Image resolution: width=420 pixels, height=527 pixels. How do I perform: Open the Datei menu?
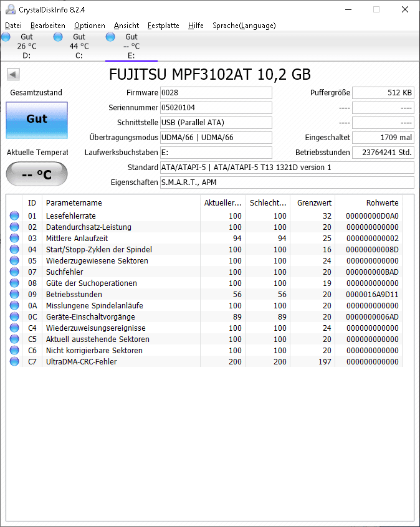pos(14,26)
